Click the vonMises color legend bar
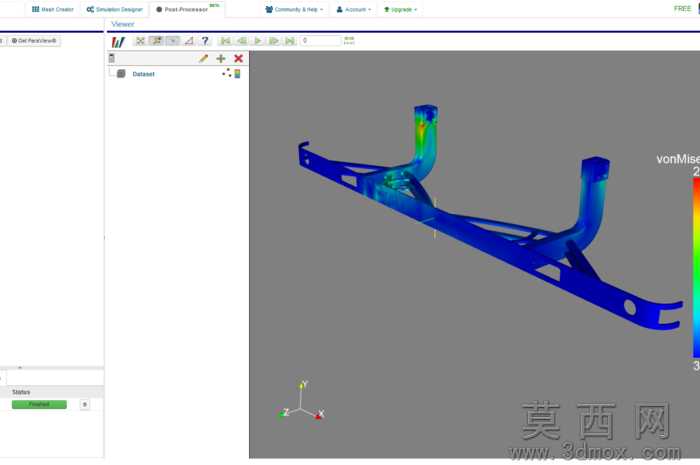This screenshot has height=465, width=700. [x=696, y=268]
